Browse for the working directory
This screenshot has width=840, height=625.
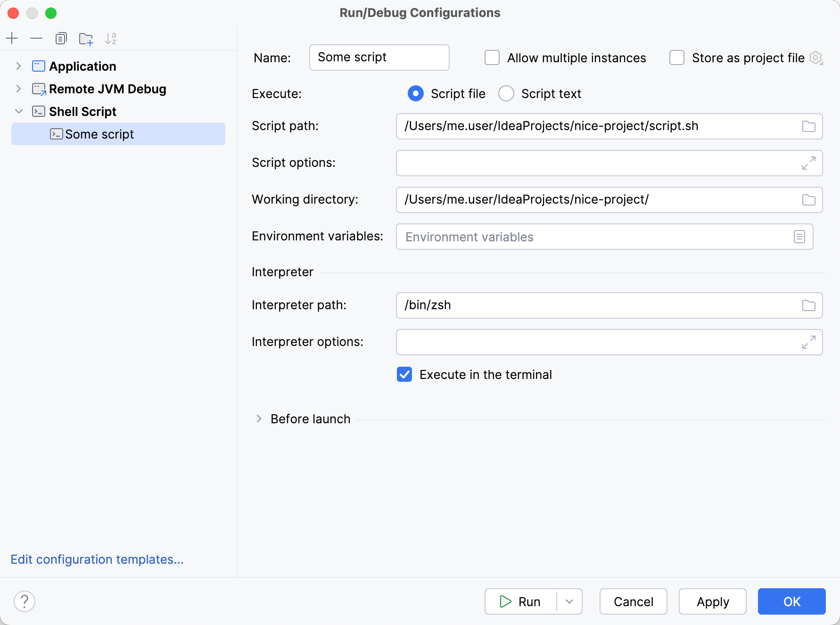[x=808, y=199]
